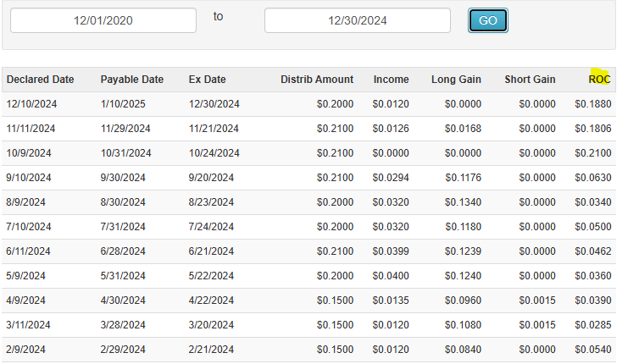Select the 12/10/2024 declared date cell

pyautogui.click(x=31, y=104)
